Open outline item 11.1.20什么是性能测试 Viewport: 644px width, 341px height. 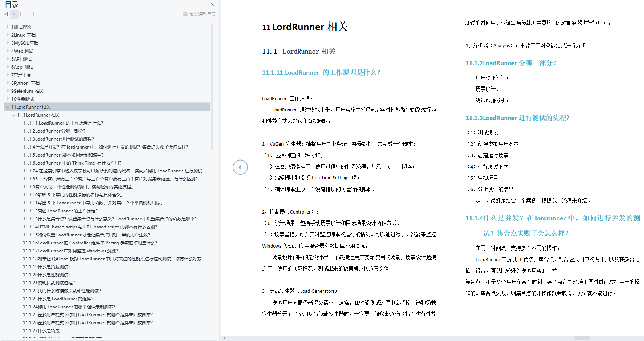(x=47, y=275)
